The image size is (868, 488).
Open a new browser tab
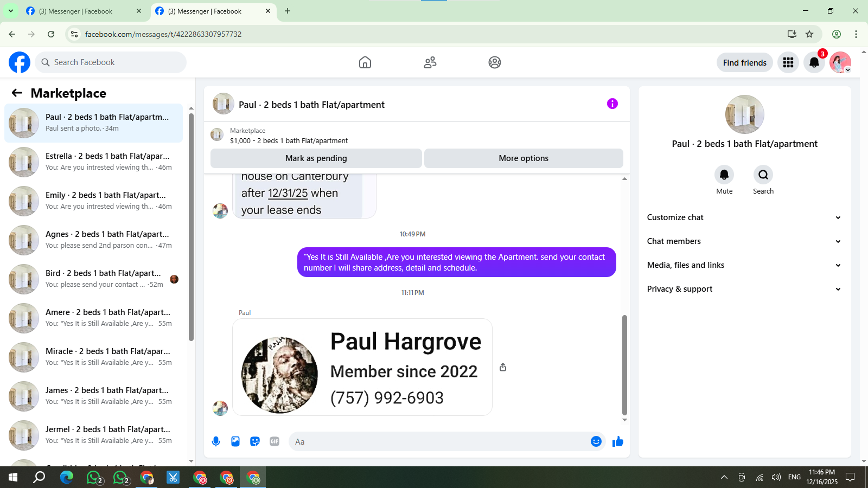click(288, 11)
